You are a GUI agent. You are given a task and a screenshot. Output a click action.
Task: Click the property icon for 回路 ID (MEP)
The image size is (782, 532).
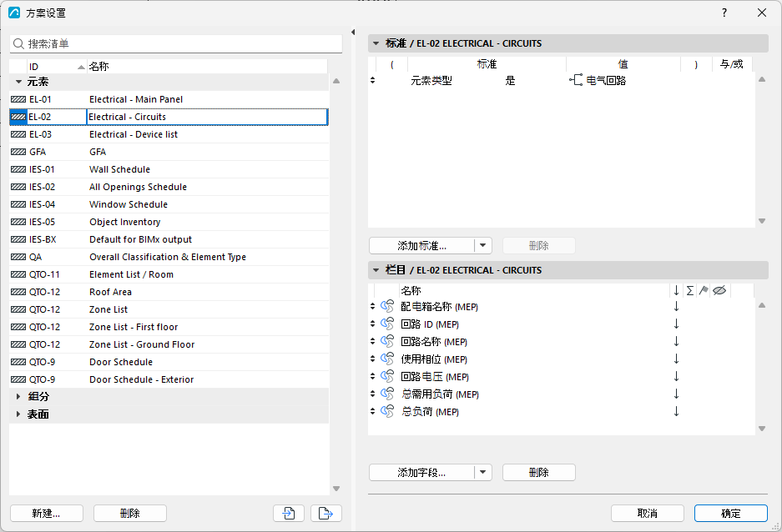(x=387, y=324)
